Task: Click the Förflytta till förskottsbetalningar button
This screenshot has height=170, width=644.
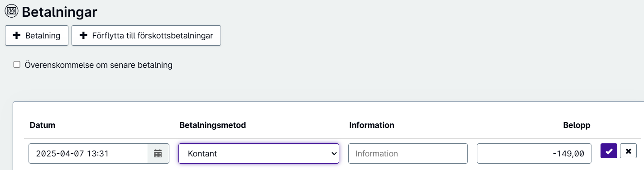Action: point(146,36)
